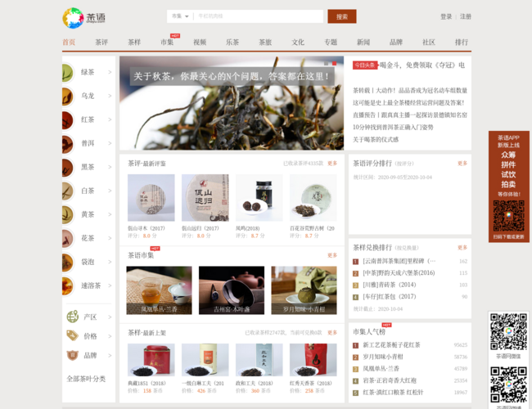Open the 视频 navigation tab
Image resolution: width=532 pixels, height=409 pixels.
coord(200,43)
